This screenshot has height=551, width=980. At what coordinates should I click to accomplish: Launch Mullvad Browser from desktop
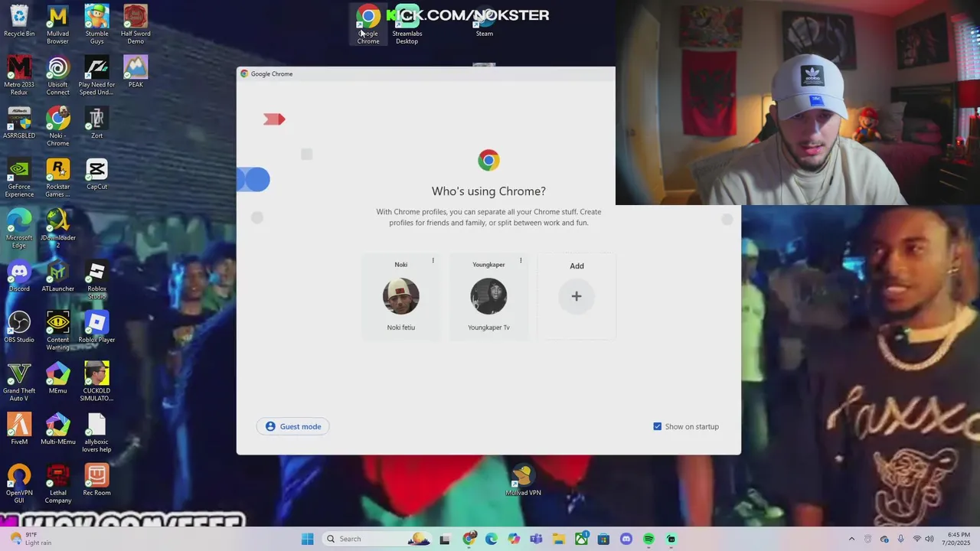57,25
